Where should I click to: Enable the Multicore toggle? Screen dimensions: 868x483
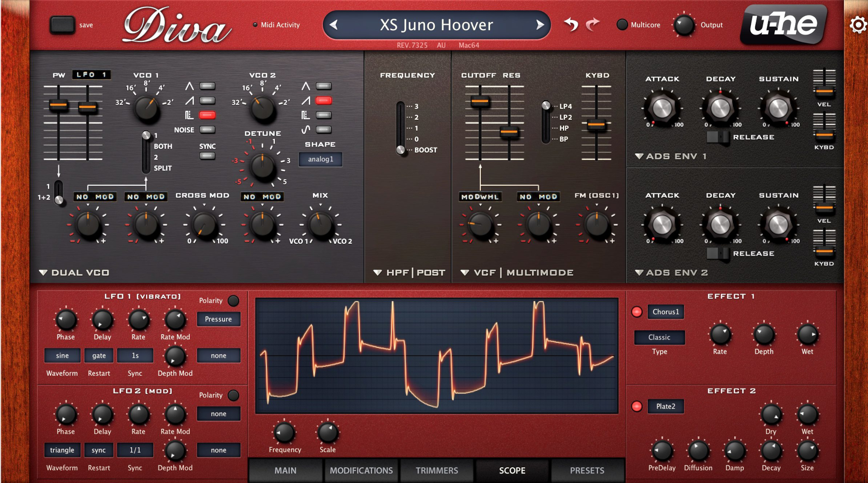pos(622,25)
